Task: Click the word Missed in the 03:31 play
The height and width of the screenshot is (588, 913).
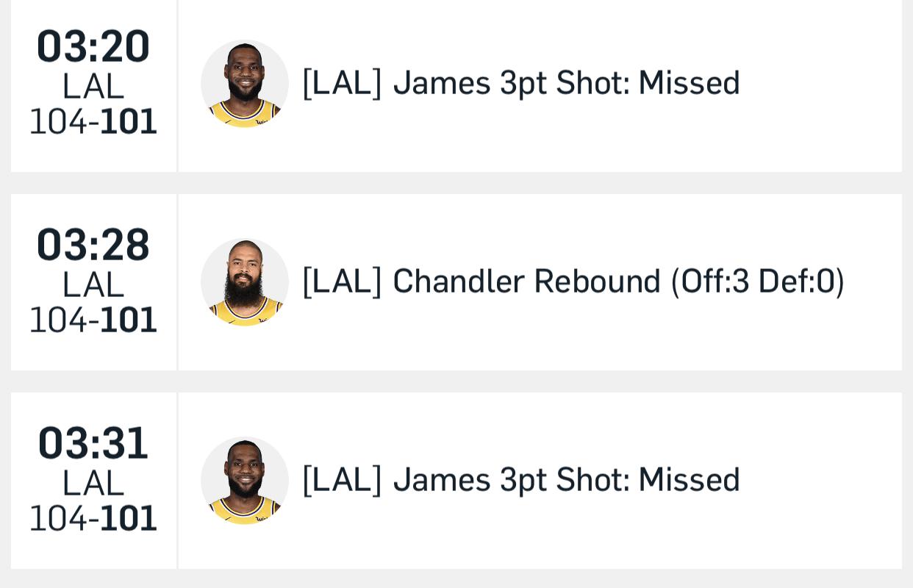Action: click(x=689, y=480)
